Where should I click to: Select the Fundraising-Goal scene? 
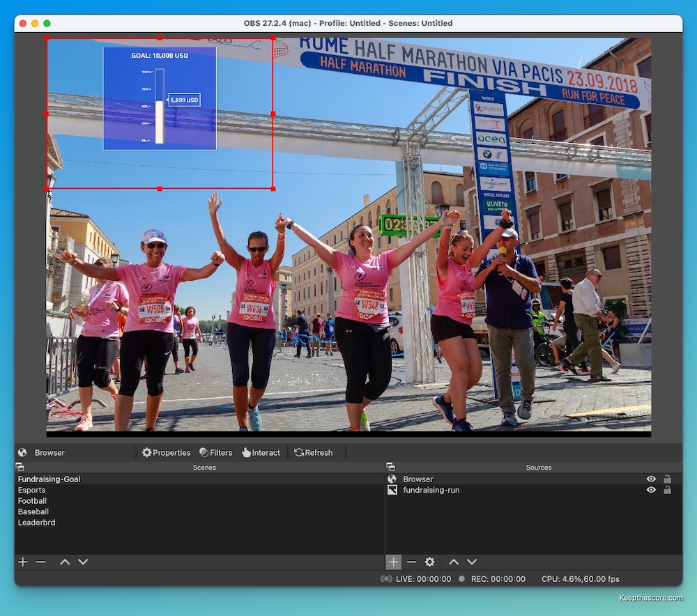coord(199,479)
